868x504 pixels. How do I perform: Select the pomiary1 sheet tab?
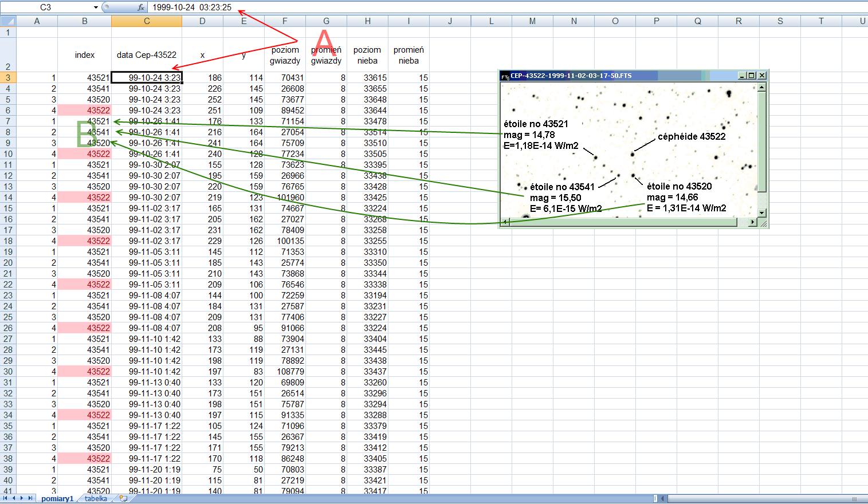(57, 498)
